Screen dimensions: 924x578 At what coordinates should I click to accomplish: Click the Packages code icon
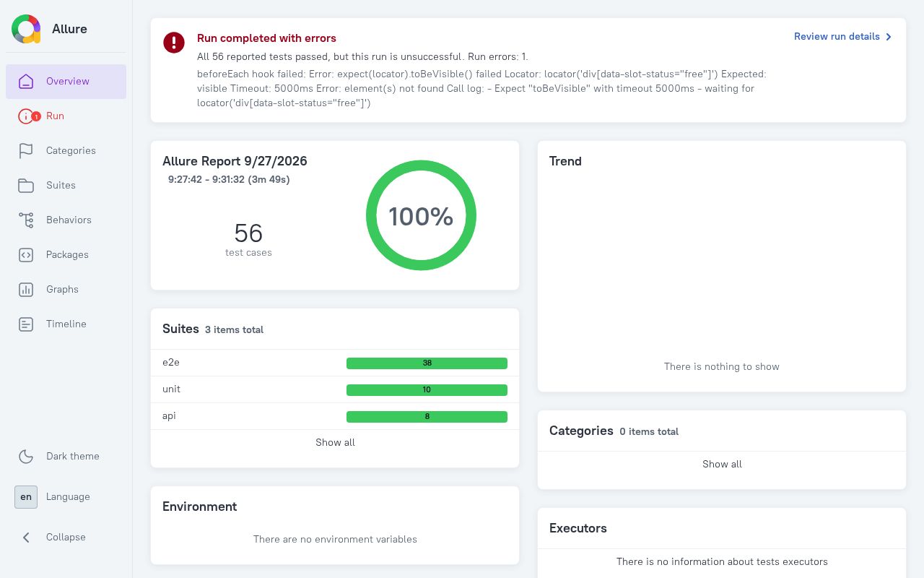tap(26, 255)
